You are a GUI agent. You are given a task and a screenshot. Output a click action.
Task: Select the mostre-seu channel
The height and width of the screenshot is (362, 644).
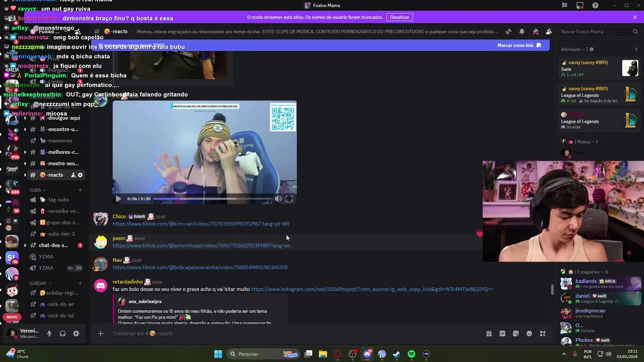(55, 163)
